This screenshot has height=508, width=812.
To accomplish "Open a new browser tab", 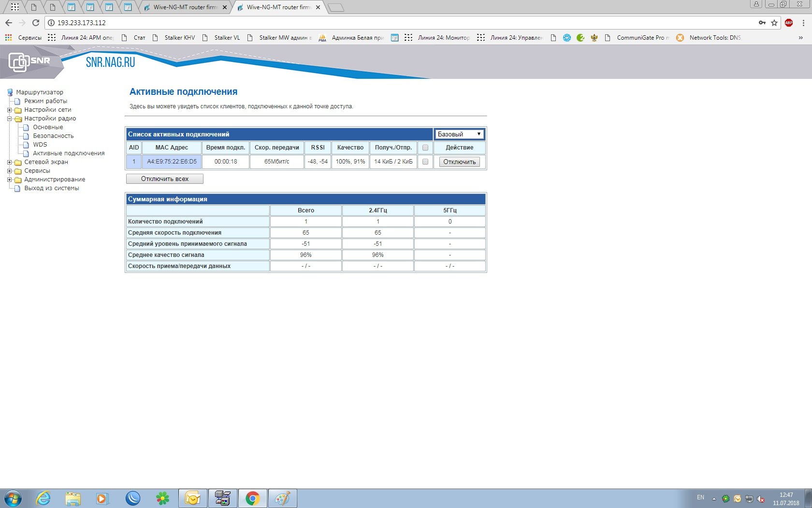I will pos(335,7).
